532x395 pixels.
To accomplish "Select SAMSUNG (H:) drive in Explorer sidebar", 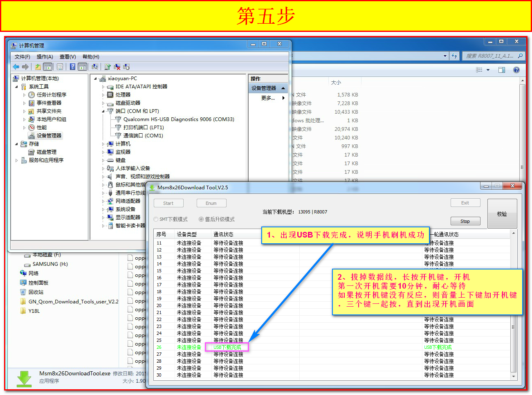I will [46, 264].
